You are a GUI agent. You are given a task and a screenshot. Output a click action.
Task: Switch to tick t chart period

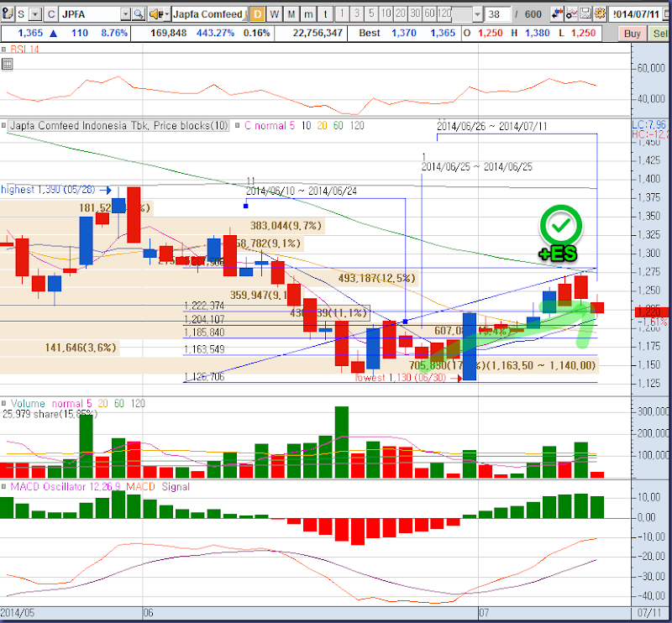pyautogui.click(x=326, y=14)
